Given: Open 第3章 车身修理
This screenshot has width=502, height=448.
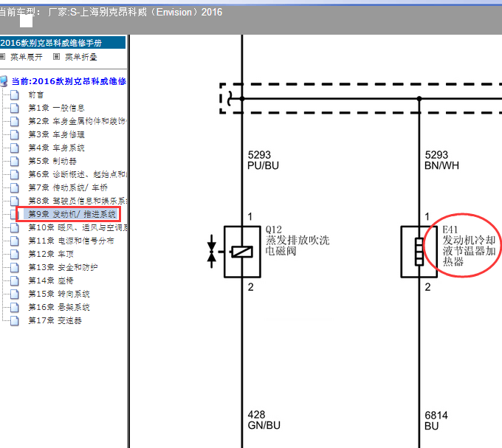Looking at the screenshot, I should pyautogui.click(x=56, y=135).
